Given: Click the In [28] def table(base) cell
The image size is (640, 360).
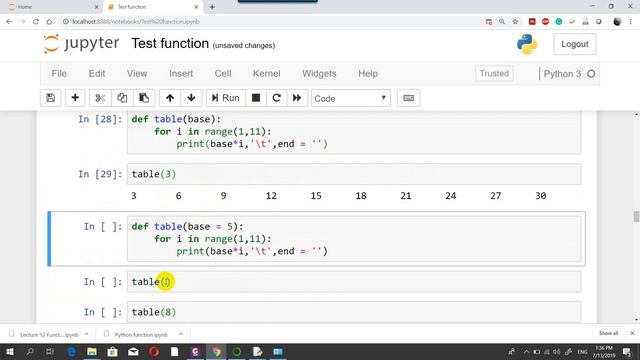Looking at the screenshot, I should pyautogui.click(x=354, y=132).
